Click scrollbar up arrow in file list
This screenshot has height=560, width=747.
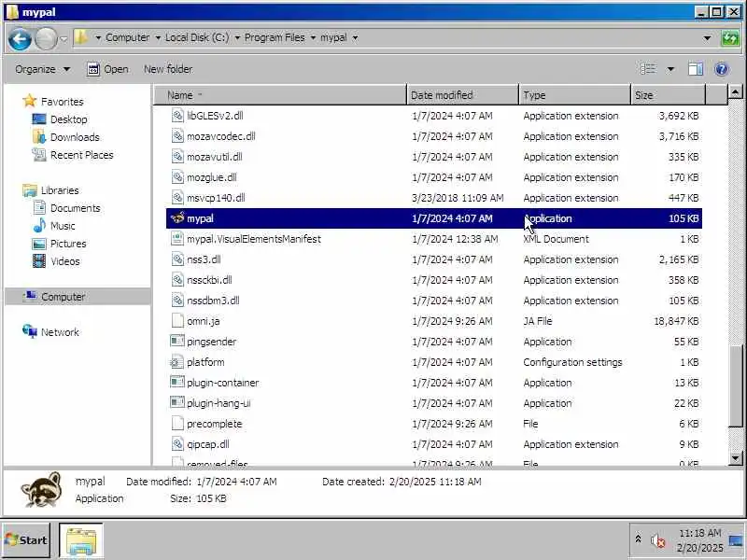(x=735, y=91)
